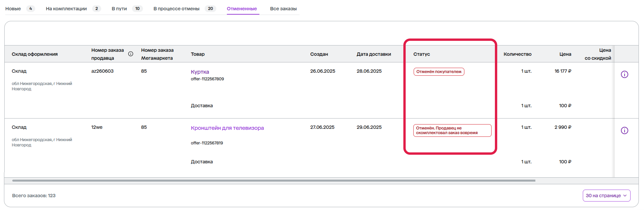Click the horizontal table scrollbar
Viewport: 644px width, 210px height.
pos(273,180)
